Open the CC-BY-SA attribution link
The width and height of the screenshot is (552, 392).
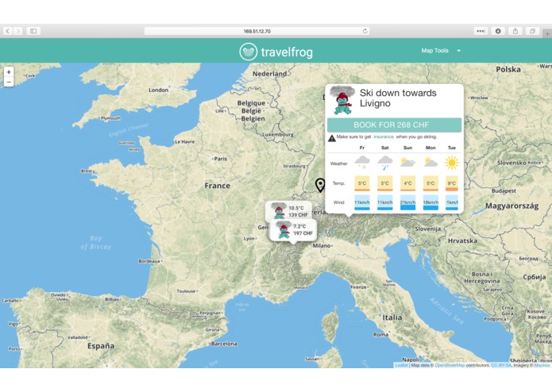coord(500,365)
